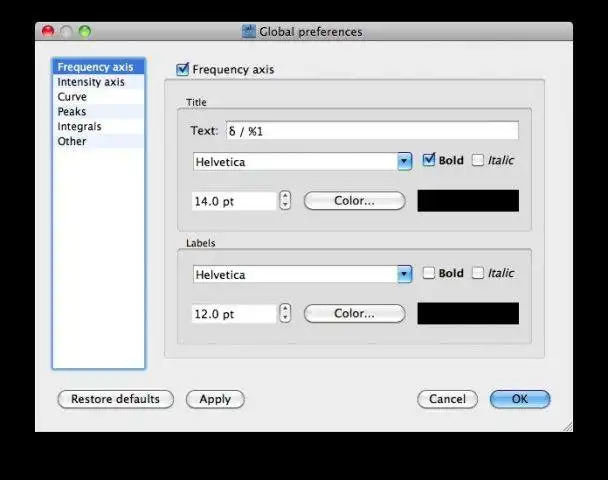Click the Title Text input field

pos(372,131)
